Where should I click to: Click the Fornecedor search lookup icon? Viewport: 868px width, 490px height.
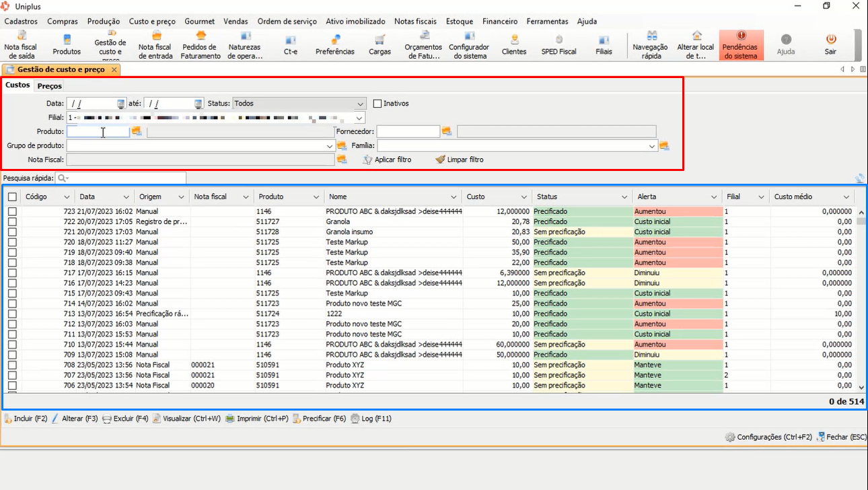click(x=446, y=131)
